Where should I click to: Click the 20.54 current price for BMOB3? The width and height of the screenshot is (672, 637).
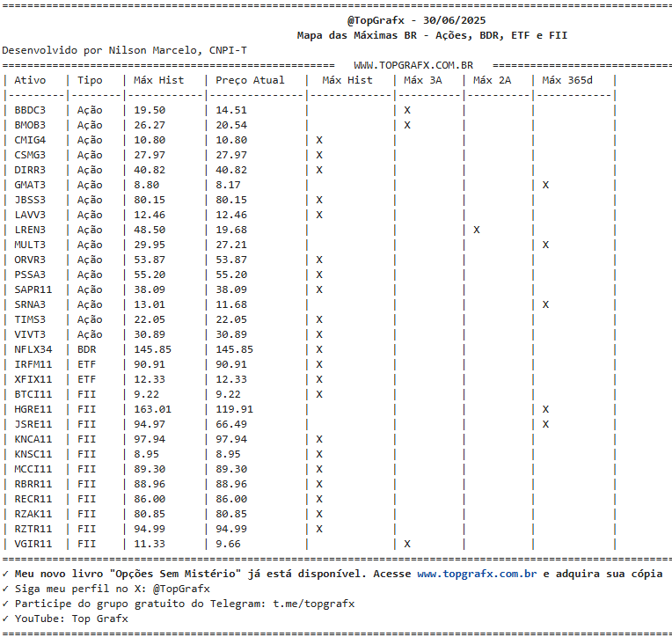(x=231, y=125)
